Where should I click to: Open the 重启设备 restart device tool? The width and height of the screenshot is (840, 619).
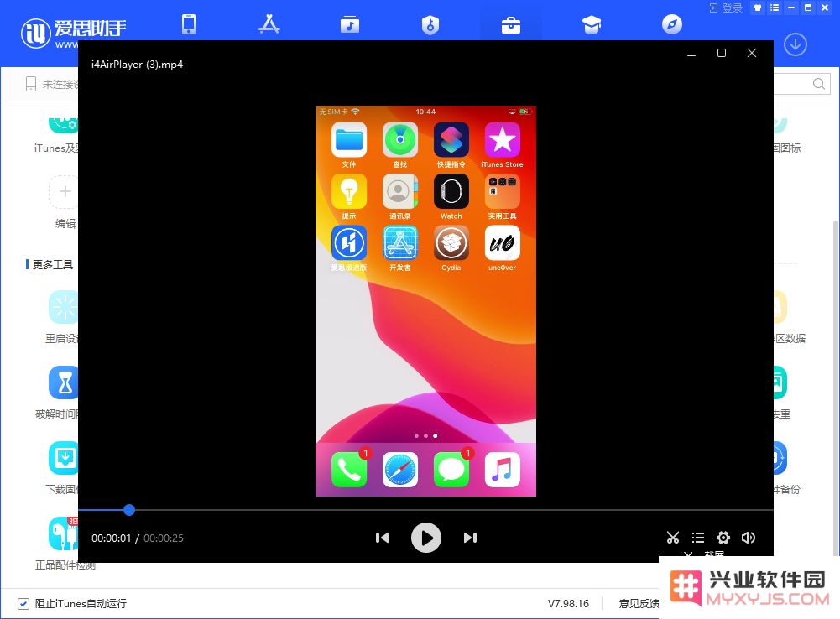(x=63, y=307)
